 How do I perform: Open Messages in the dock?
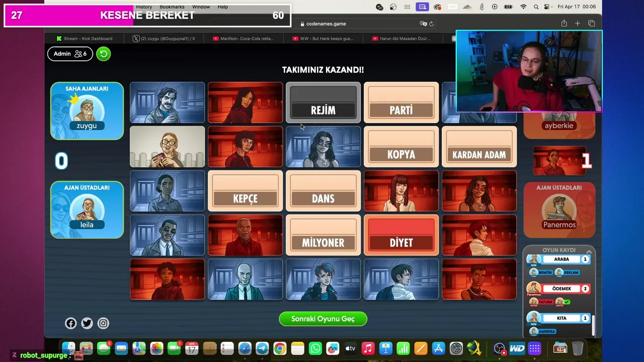click(104, 348)
